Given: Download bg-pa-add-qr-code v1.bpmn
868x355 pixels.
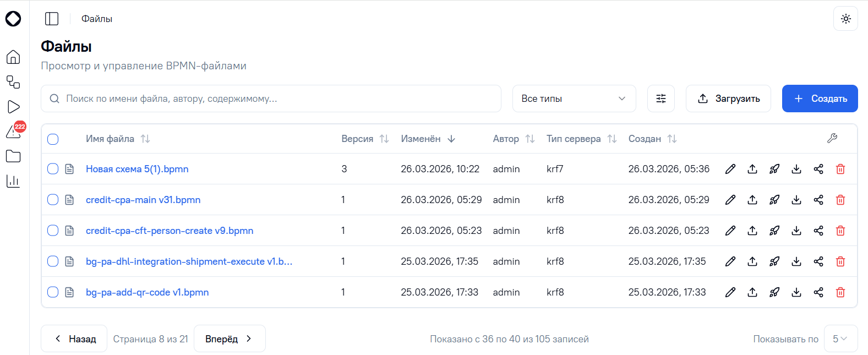Looking at the screenshot, I should click(796, 292).
